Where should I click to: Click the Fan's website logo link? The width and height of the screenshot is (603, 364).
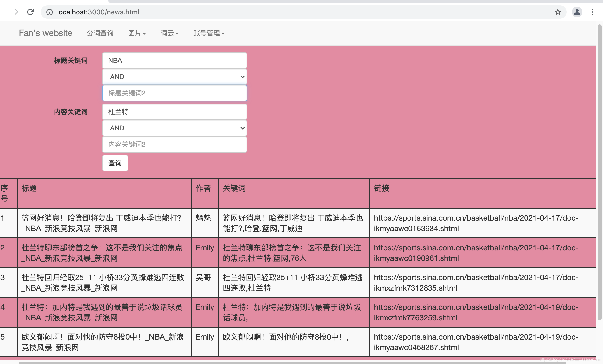[46, 33]
